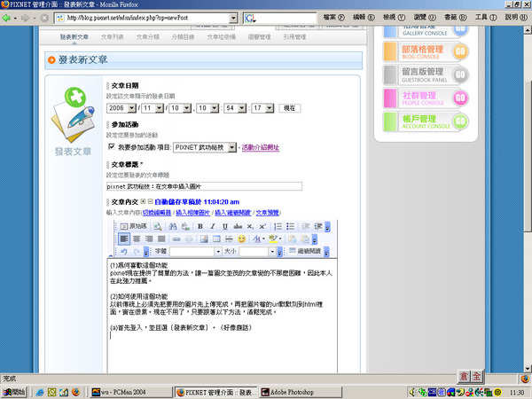Open 工具 (T) menu
The image size is (532, 399).
[486, 17]
